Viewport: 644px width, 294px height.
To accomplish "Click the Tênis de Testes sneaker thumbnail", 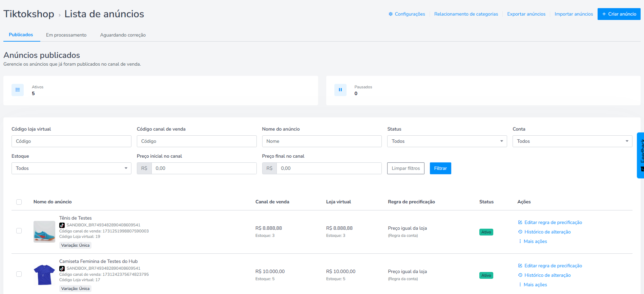I will click(44, 232).
